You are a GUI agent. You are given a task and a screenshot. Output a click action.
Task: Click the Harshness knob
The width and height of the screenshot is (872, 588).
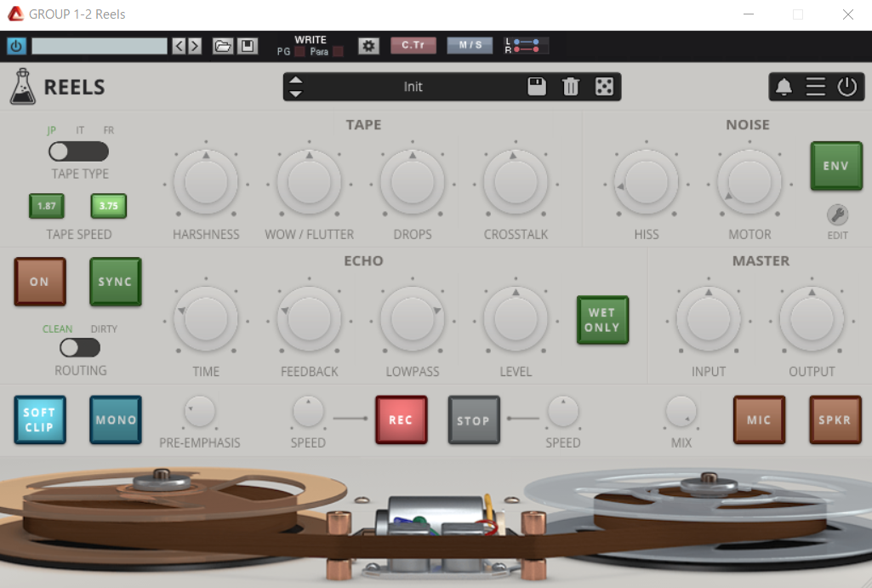[206, 182]
